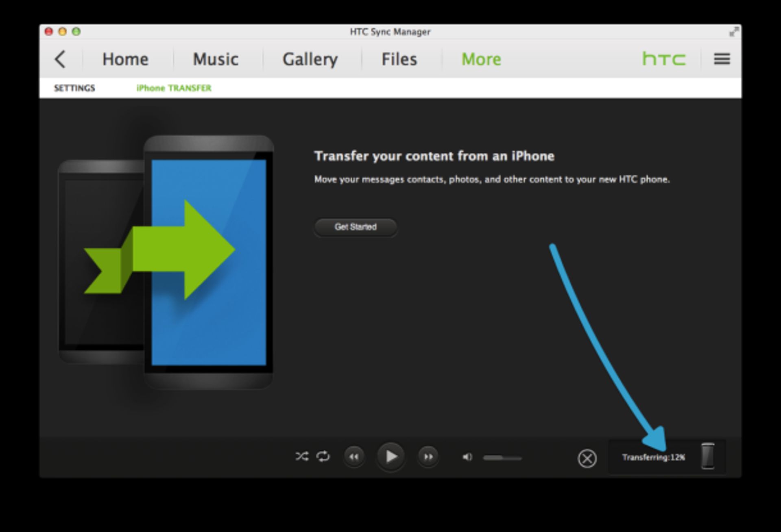Adjust the volume slider
The width and height of the screenshot is (781, 532).
[502, 458]
